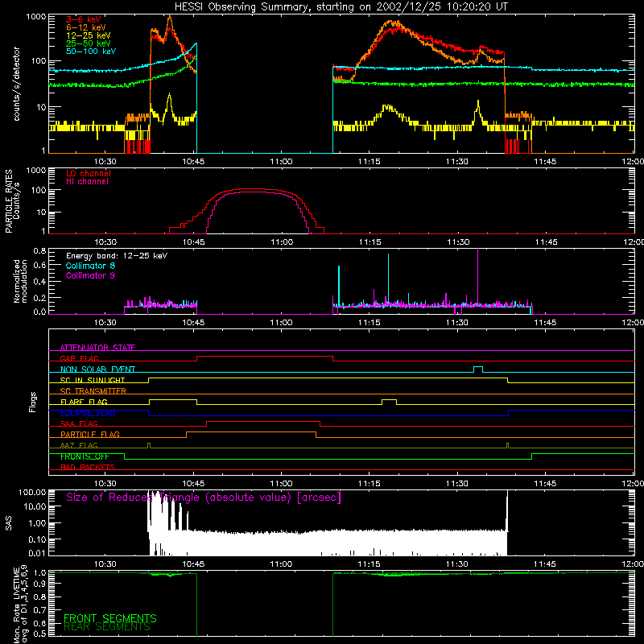Click the FRONT SEGMENTS legend label
The height and width of the screenshot is (644, 644).
tap(110, 618)
